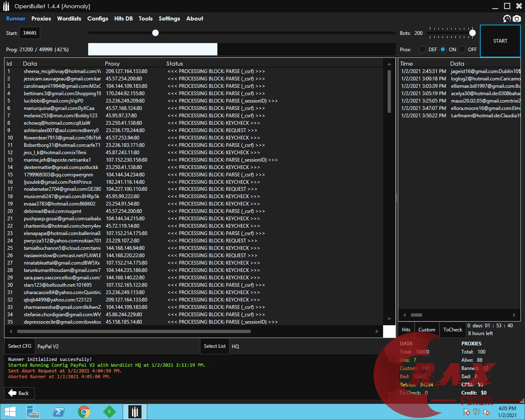Click the OpenBullet icon in the taskbar
This screenshot has height=420, width=525.
tap(135, 412)
